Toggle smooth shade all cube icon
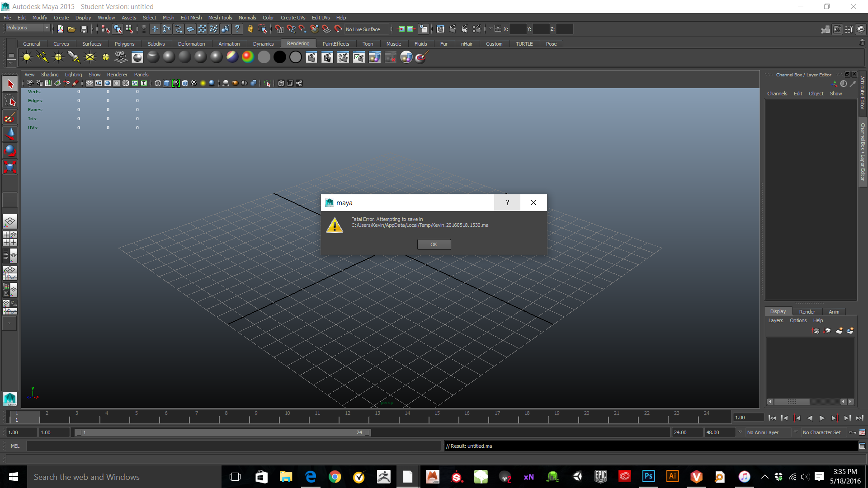This screenshot has height=488, width=868. (x=167, y=83)
